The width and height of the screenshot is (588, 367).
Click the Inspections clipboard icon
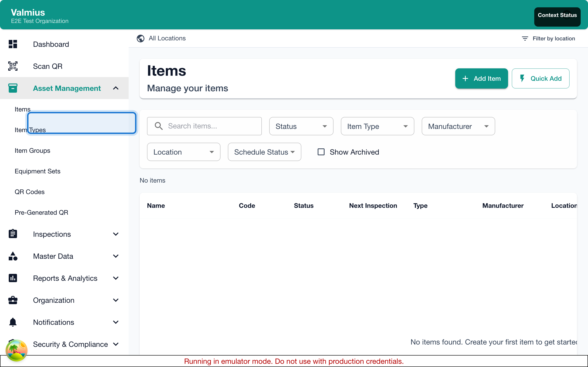pyautogui.click(x=13, y=234)
